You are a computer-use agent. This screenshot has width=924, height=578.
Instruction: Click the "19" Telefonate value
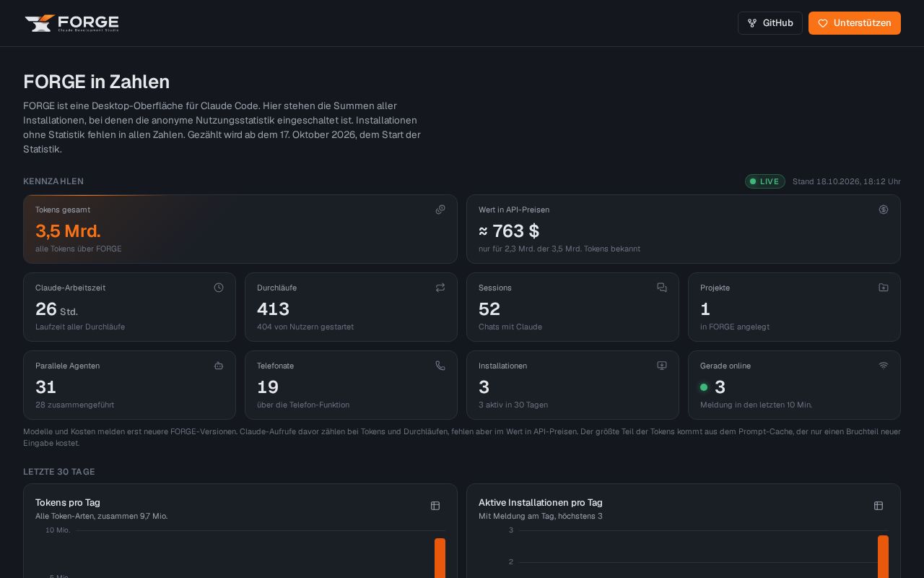click(x=268, y=387)
